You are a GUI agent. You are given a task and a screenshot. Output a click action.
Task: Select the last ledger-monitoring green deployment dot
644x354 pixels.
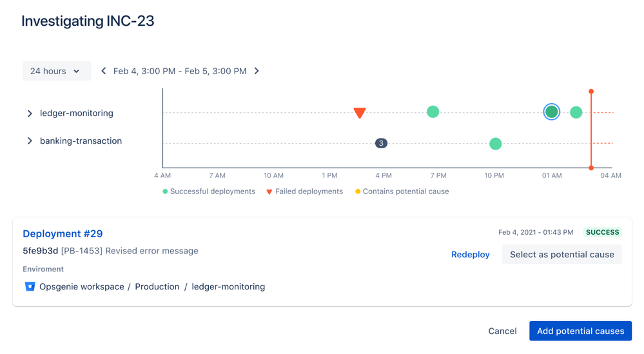(x=576, y=112)
